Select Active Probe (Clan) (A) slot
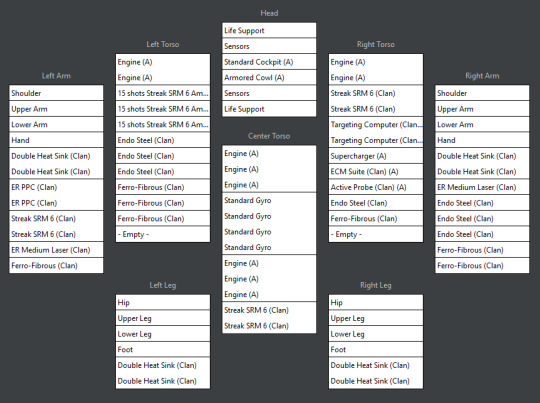The height and width of the screenshot is (403, 540). [376, 187]
